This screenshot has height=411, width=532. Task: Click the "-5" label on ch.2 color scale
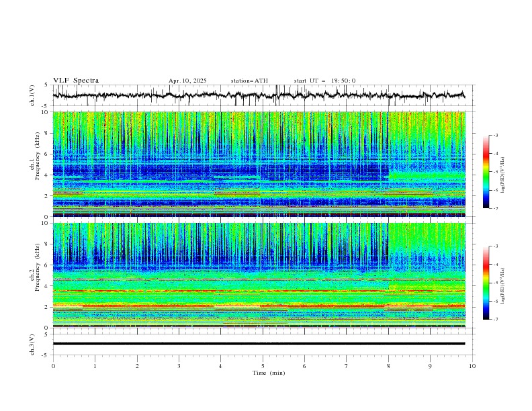click(x=495, y=283)
